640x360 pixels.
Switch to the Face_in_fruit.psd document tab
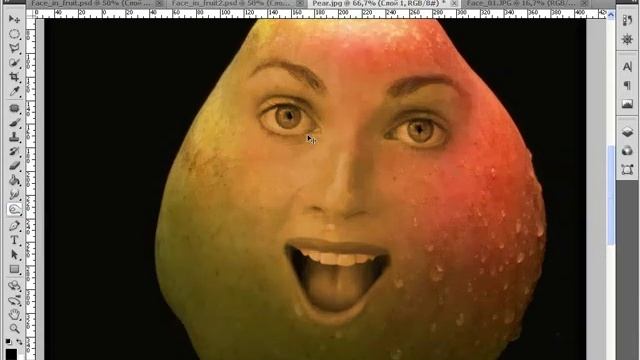tap(97, 3)
